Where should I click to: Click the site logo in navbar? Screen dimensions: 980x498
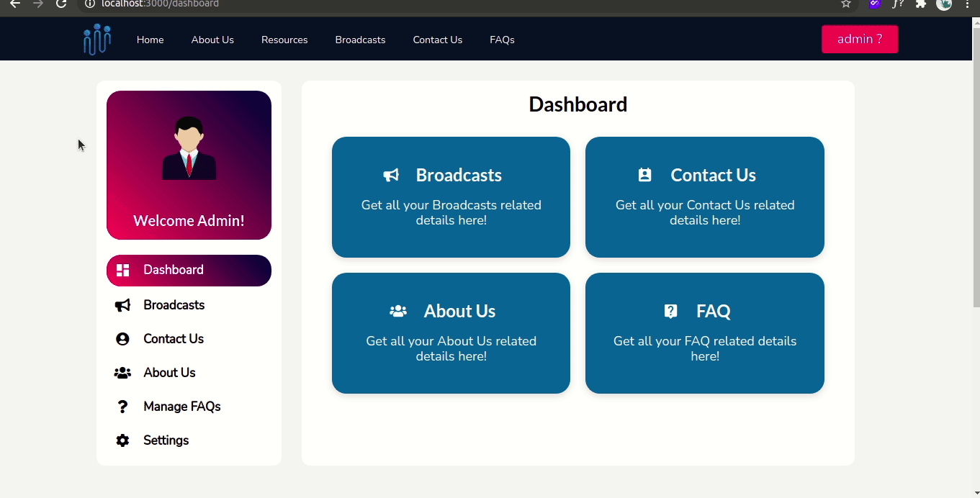point(96,40)
